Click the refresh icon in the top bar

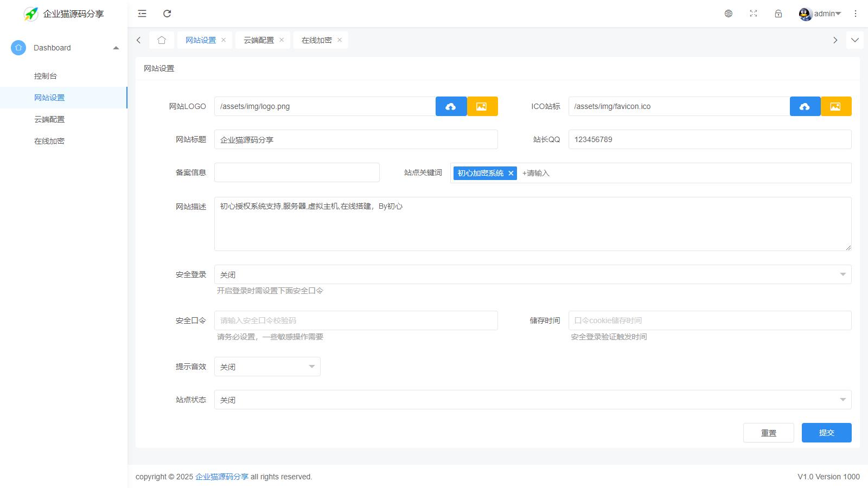pos(167,14)
